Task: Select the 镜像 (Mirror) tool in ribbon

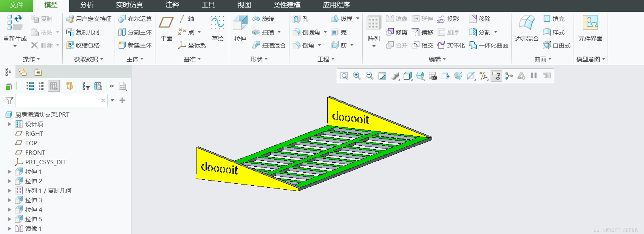Action: pos(397,19)
